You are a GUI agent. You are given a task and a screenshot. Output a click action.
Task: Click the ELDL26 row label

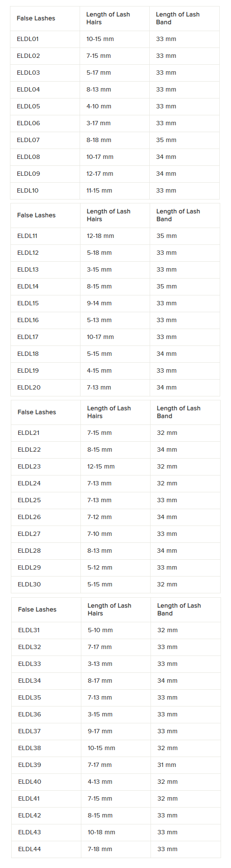pyautogui.click(x=29, y=517)
